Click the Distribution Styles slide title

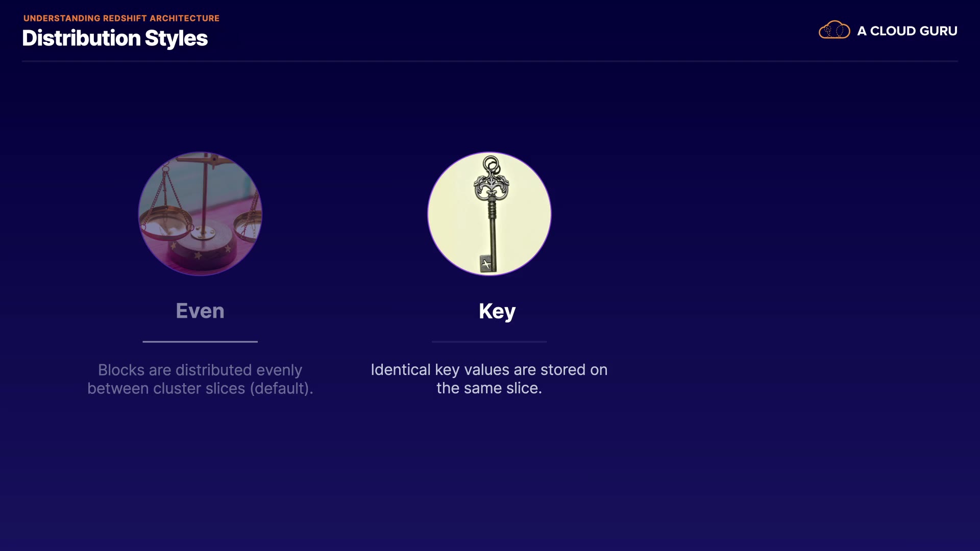coord(115,38)
